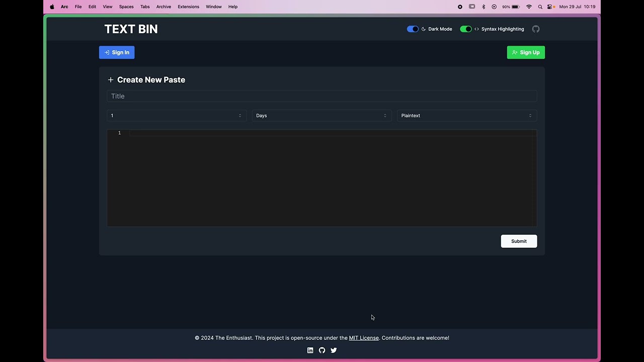The width and height of the screenshot is (644, 362).
Task: Open the Arc application menu
Action: pos(64,7)
